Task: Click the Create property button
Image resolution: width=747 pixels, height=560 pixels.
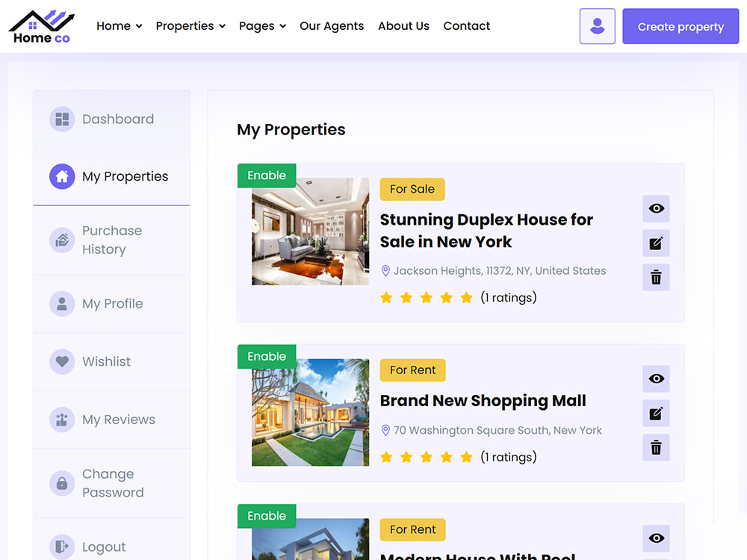Action: [681, 26]
